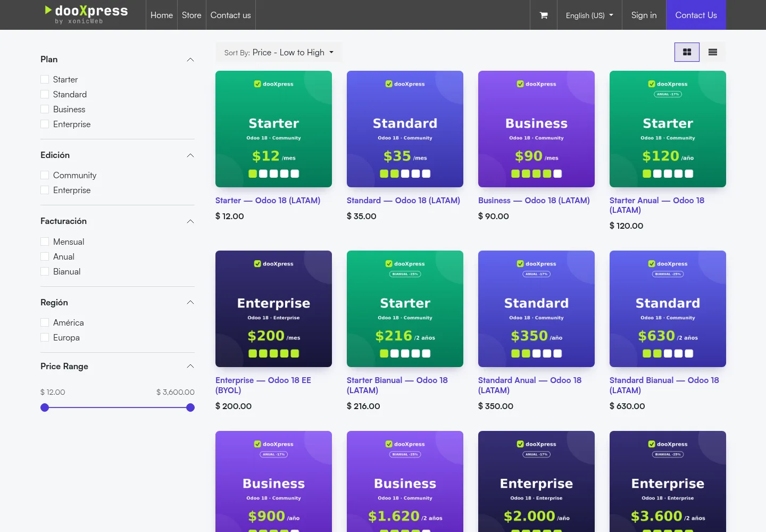Click the purple Contact Us button

click(x=696, y=15)
